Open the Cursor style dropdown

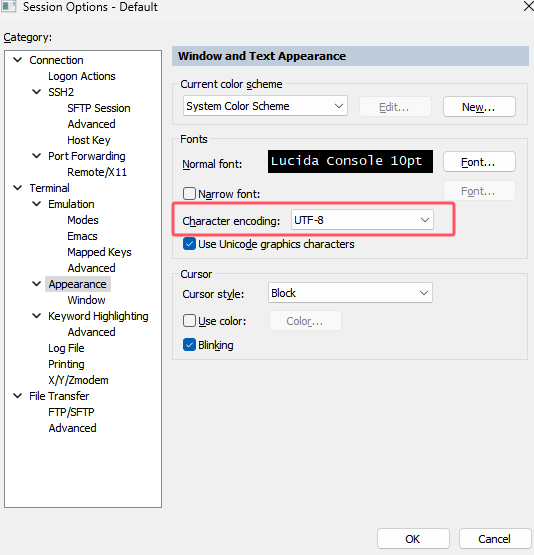tap(350, 293)
